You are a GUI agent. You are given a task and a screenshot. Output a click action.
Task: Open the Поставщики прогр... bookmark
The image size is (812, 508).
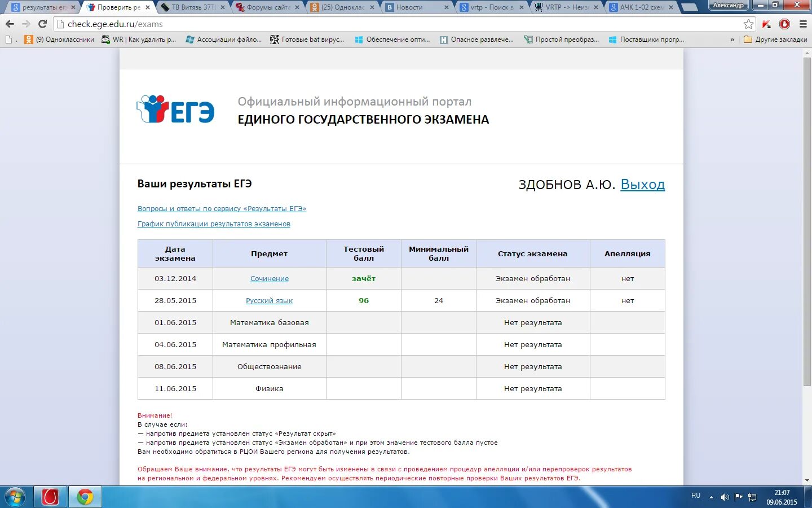pyautogui.click(x=646, y=40)
